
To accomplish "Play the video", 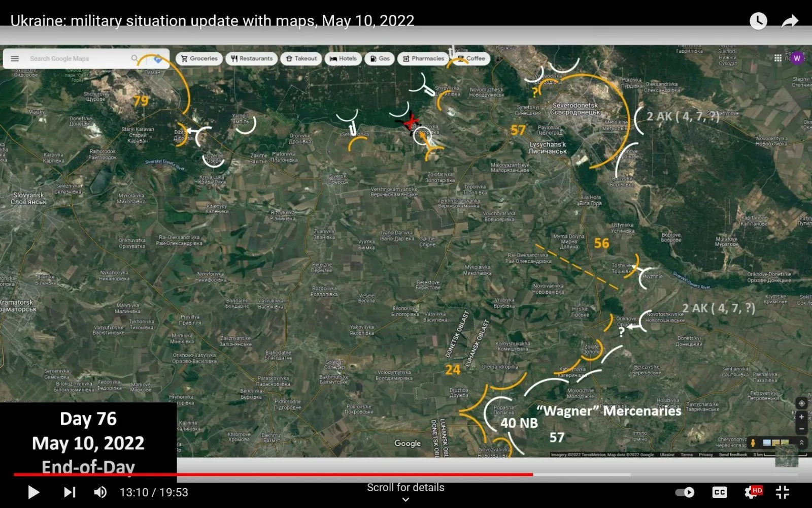I will [33, 492].
